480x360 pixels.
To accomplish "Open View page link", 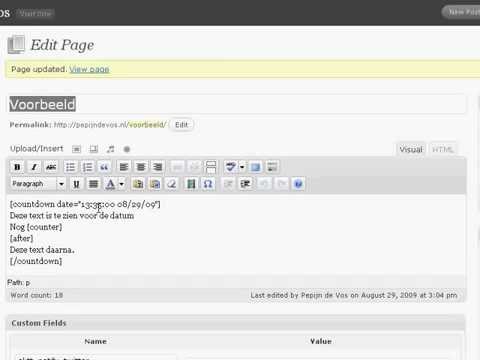I will [x=89, y=69].
